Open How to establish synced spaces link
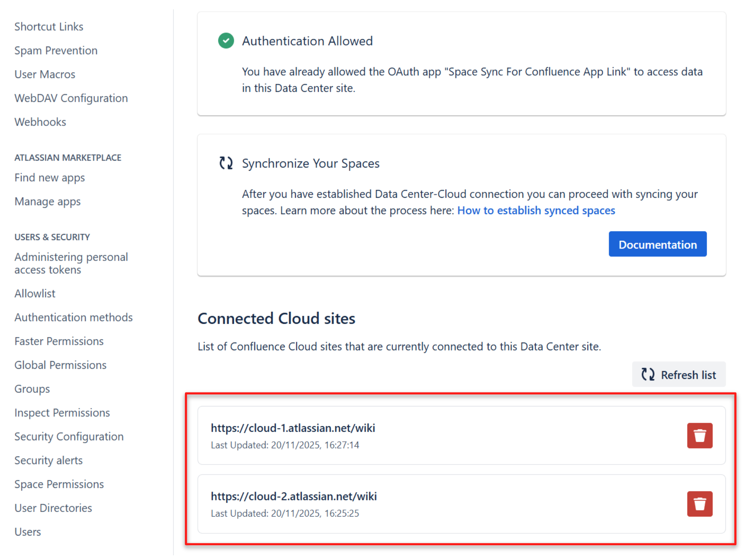The width and height of the screenshot is (751, 560). click(536, 210)
